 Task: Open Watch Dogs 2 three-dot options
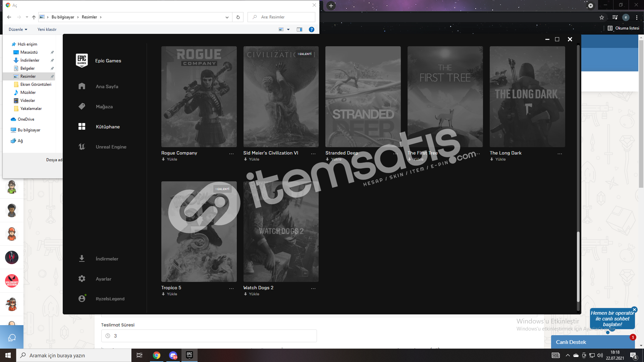point(313,288)
